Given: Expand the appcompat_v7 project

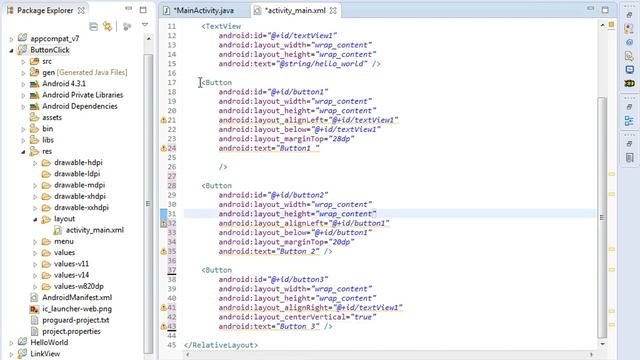Looking at the screenshot, I should (11, 39).
